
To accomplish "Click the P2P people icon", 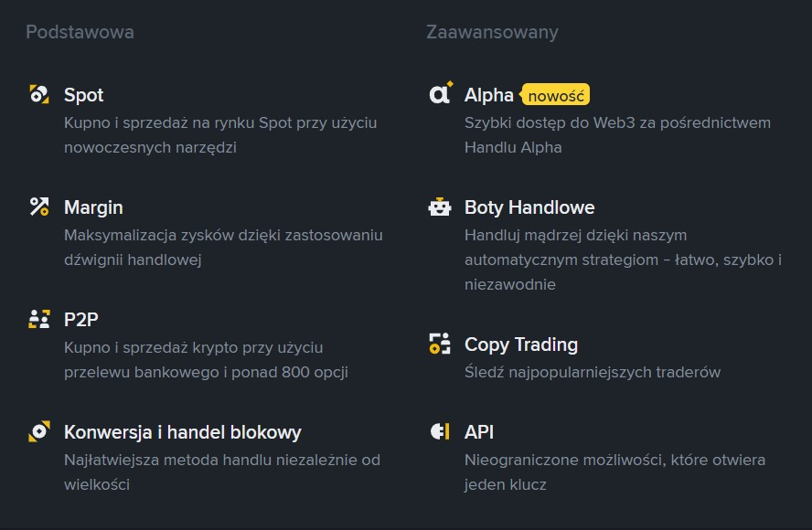I will click(x=39, y=319).
